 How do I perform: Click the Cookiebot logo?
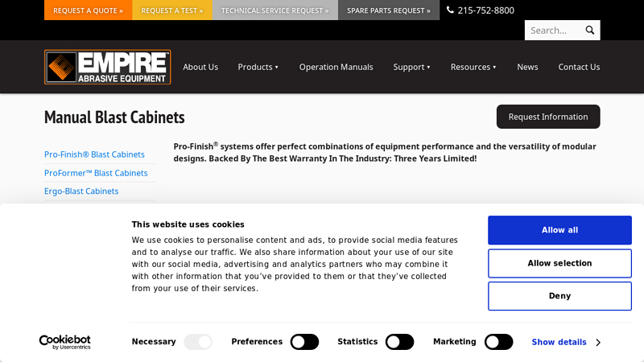(x=65, y=342)
